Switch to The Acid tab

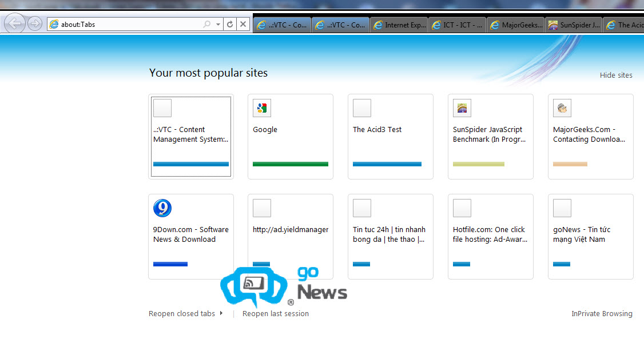624,25
